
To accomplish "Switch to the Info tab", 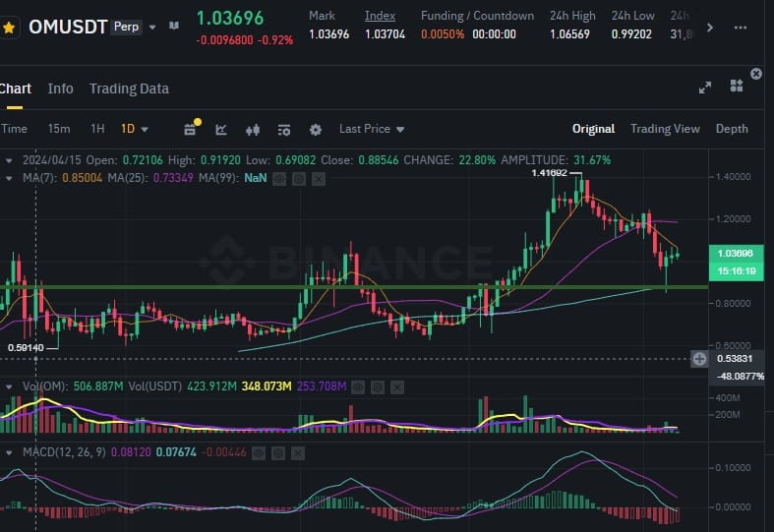I will pos(60,89).
